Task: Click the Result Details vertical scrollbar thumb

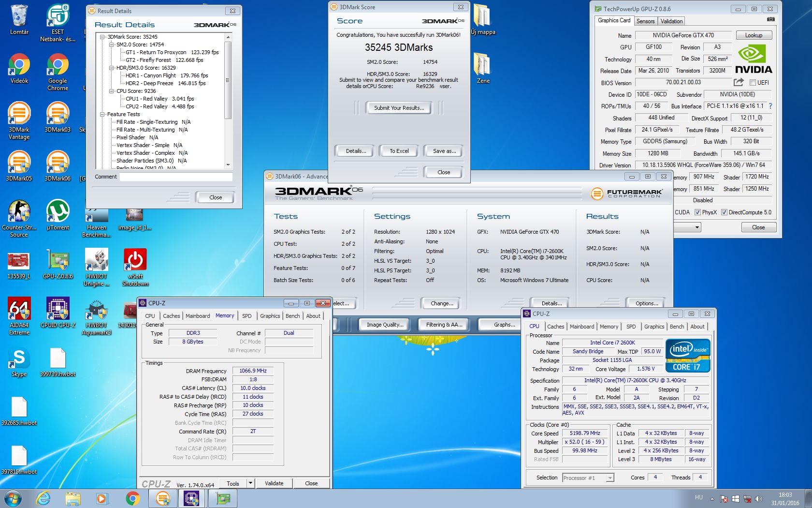Action: coord(228,80)
